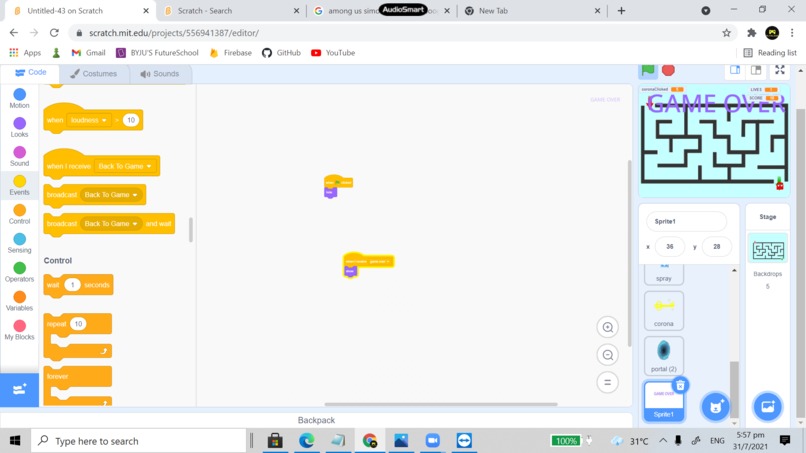The image size is (806, 453).
Task: Open message dropdown in when I receive block
Action: [125, 166]
